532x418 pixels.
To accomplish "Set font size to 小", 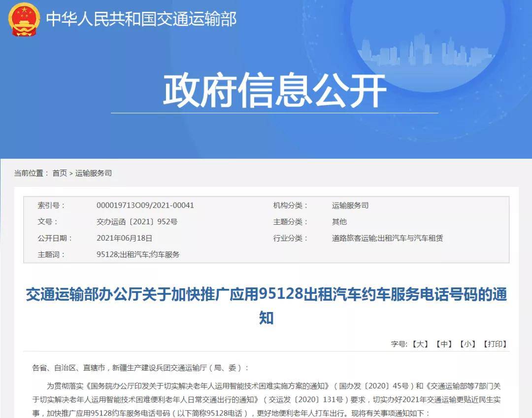I will pyautogui.click(x=467, y=344).
